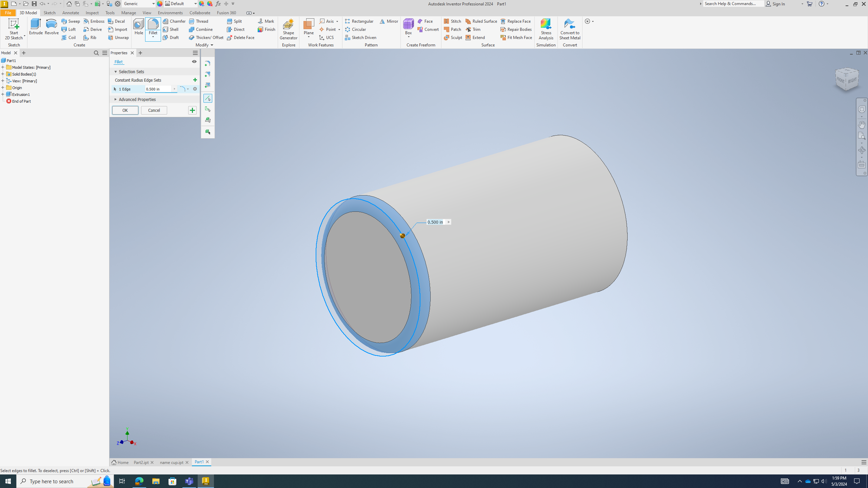Click Convert to Sheet Metal
The height and width of the screenshot is (488, 868).
570,29
